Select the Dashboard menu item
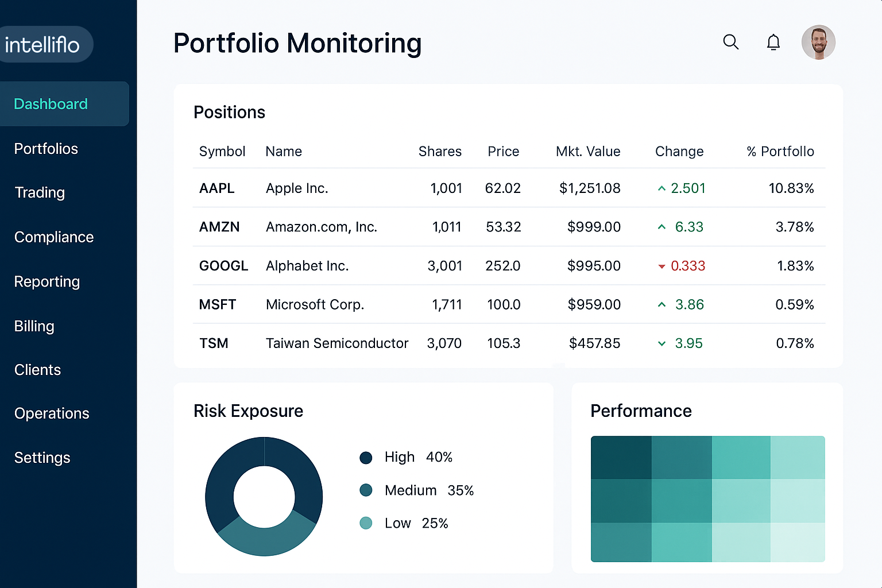 coord(51,104)
